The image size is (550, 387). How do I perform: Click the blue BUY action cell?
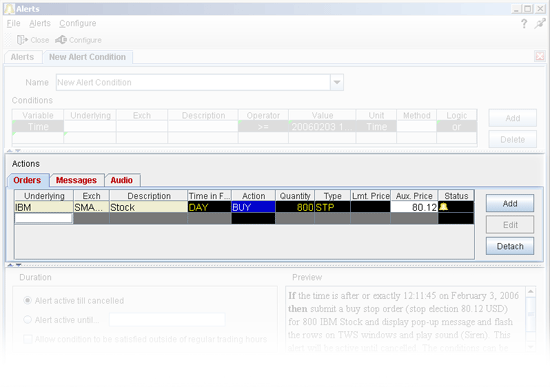pos(253,207)
